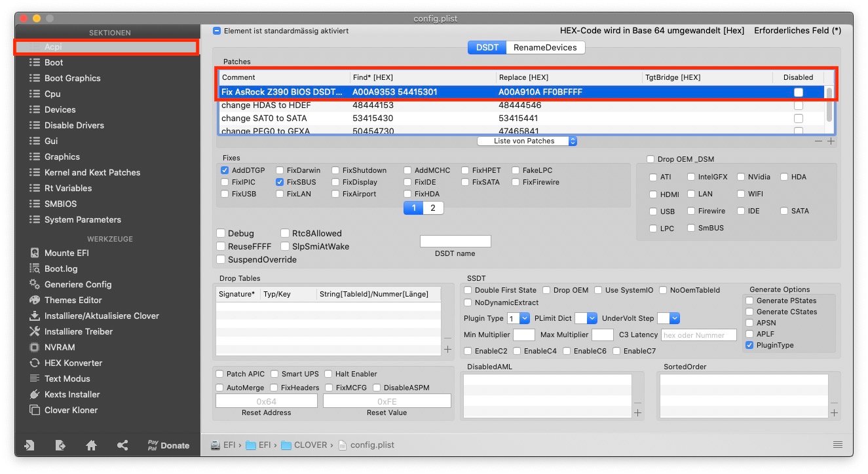
Task: Click the CLOVER folder in path bar
Action: click(304, 445)
